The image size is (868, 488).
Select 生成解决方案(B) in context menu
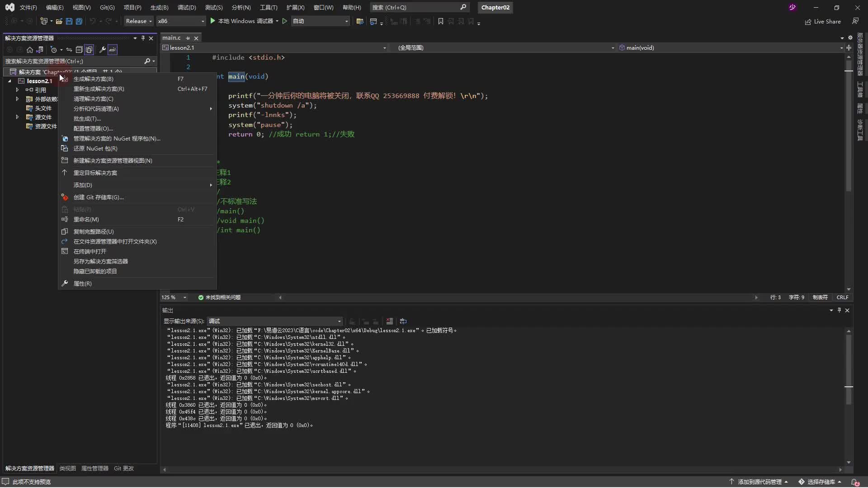tap(137, 79)
